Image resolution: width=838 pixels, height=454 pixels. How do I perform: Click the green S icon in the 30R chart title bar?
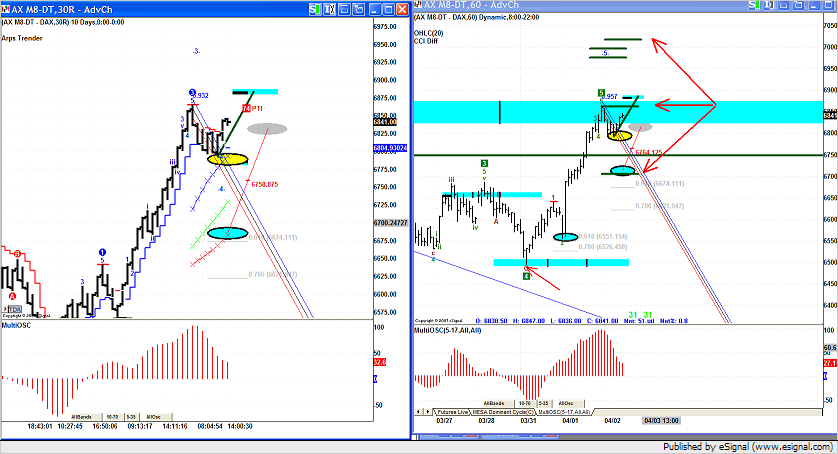point(317,7)
